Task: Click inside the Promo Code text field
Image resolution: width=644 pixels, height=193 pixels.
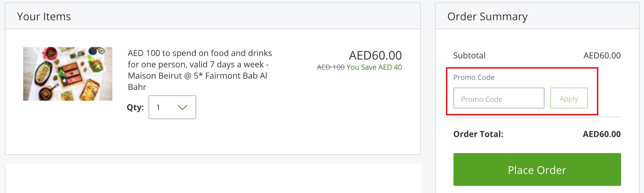Action: 499,98
